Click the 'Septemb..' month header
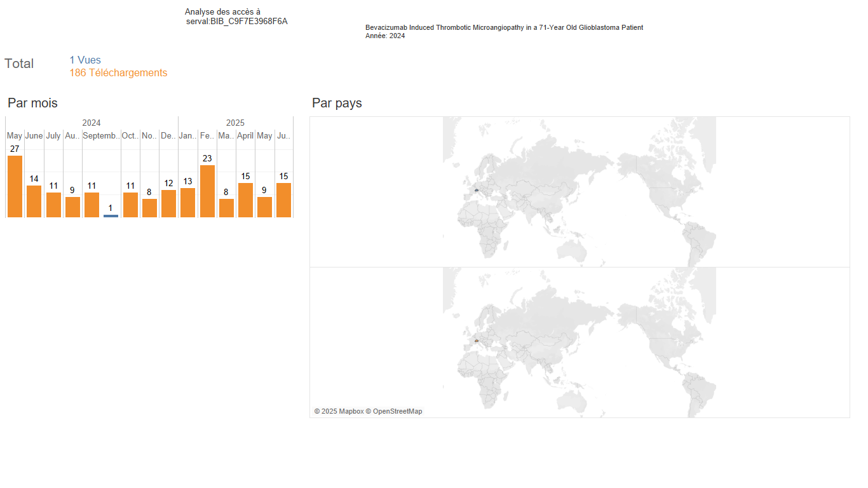This screenshot has width=868, height=488. click(x=101, y=135)
